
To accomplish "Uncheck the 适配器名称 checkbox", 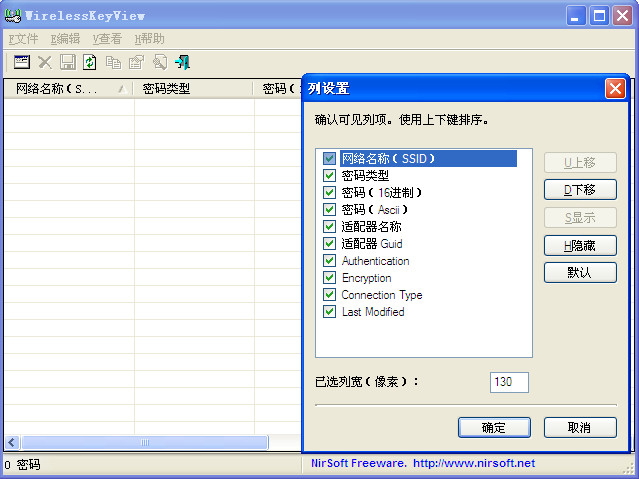I will pyautogui.click(x=329, y=226).
